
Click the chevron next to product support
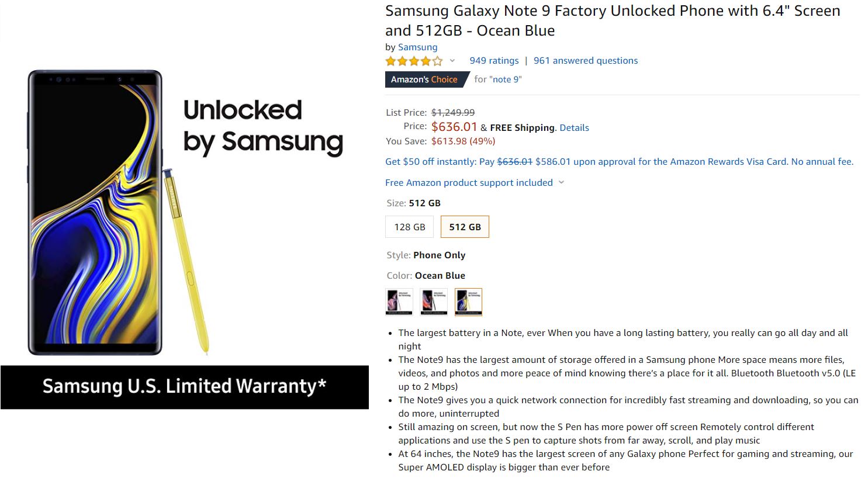pyautogui.click(x=562, y=183)
